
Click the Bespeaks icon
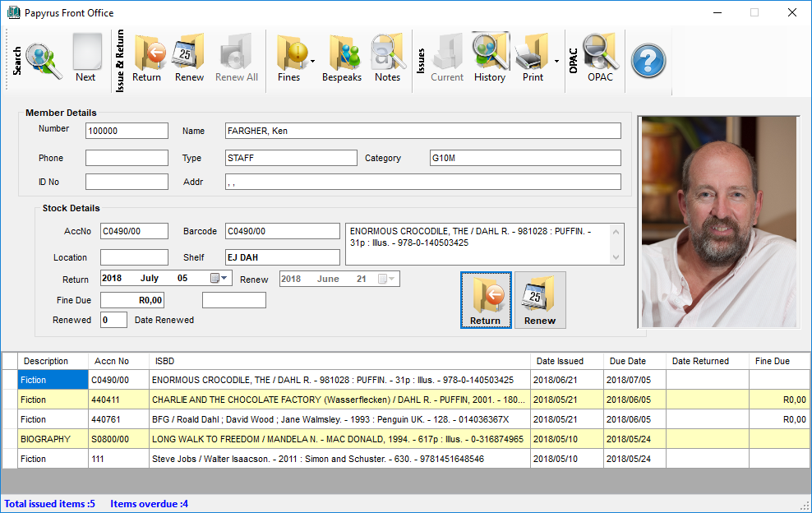(x=342, y=58)
